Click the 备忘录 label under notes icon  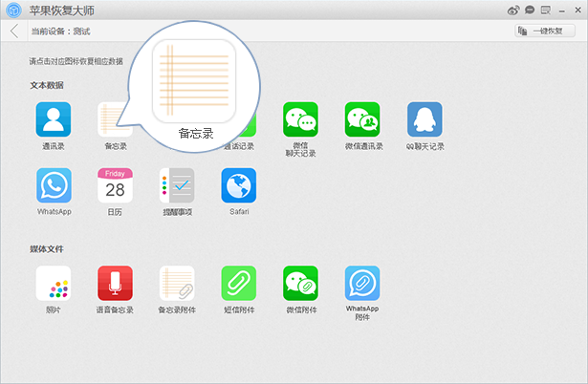coord(116,146)
